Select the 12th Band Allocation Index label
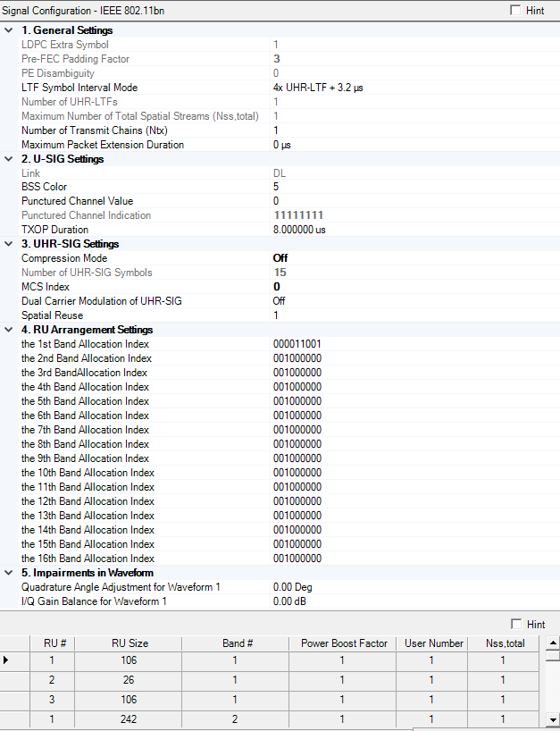The image size is (560, 731). (x=88, y=501)
